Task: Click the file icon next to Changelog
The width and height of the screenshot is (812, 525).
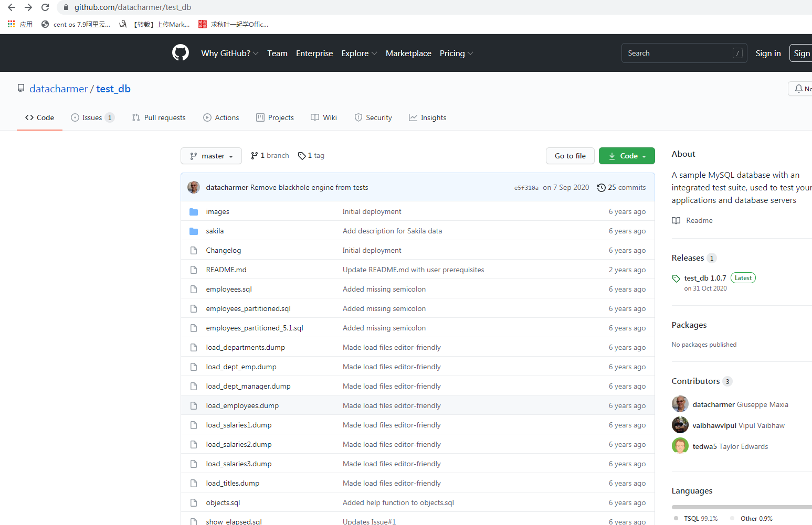Action: point(194,251)
